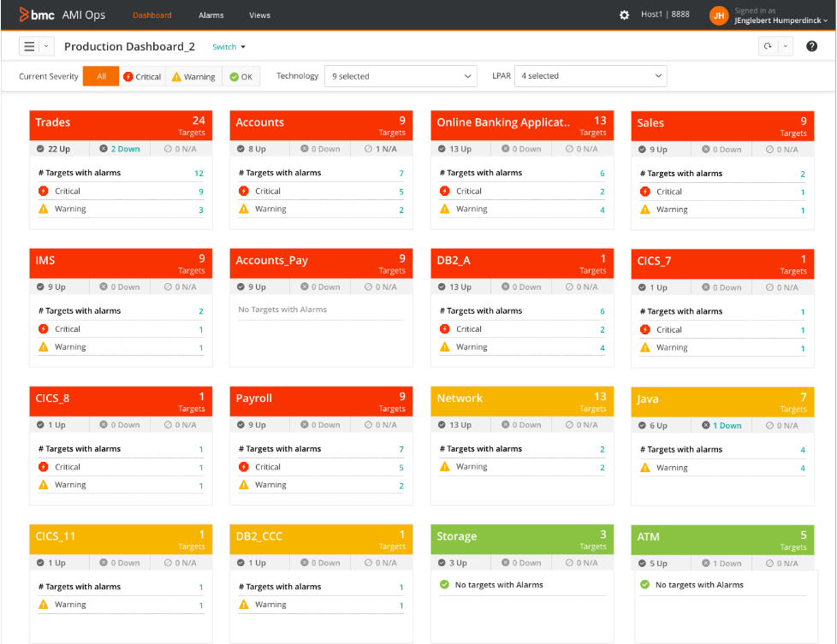
Task: Click the Online Banking Applicat.. card header
Action: pos(522,126)
